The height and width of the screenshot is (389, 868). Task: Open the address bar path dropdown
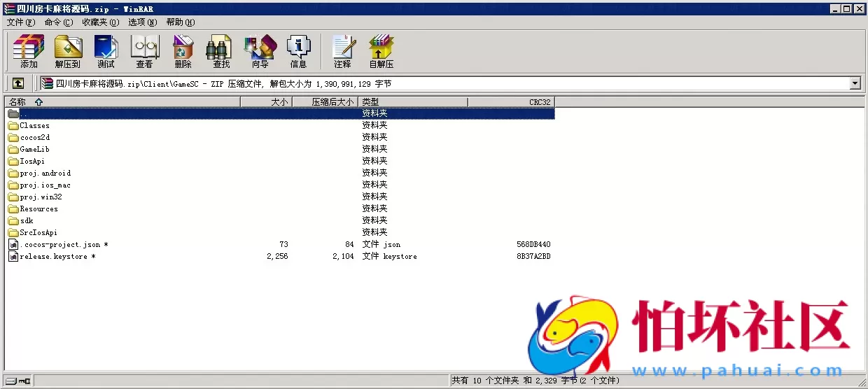coord(855,83)
